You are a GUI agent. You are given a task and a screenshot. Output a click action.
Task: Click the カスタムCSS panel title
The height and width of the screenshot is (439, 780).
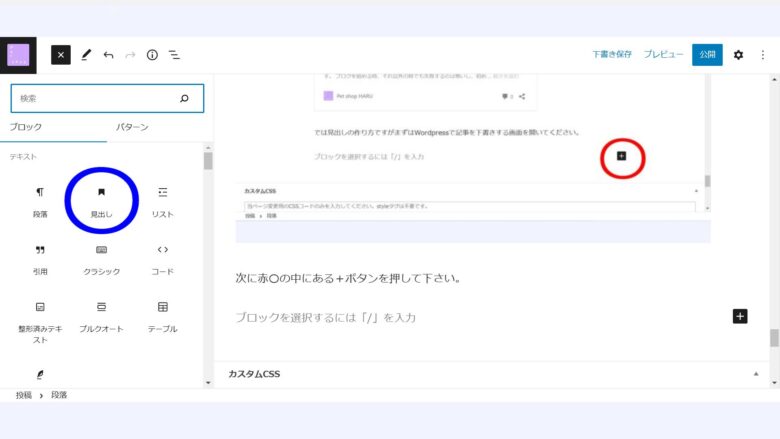tap(254, 374)
